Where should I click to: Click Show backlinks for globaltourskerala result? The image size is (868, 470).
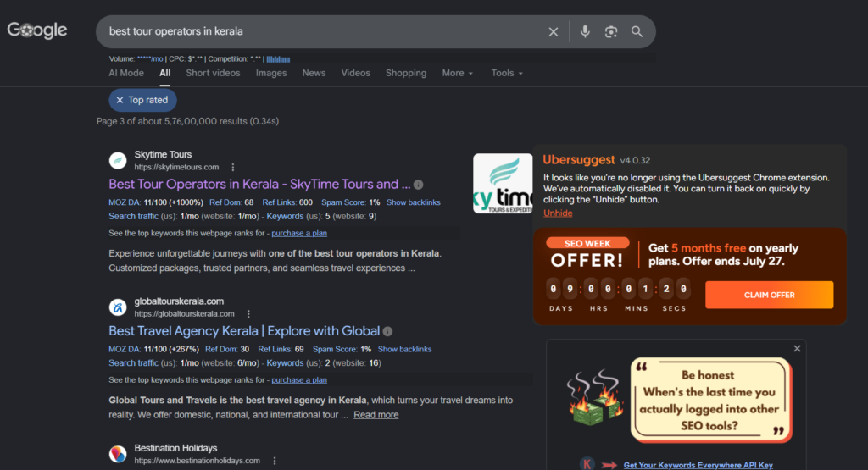coord(404,349)
